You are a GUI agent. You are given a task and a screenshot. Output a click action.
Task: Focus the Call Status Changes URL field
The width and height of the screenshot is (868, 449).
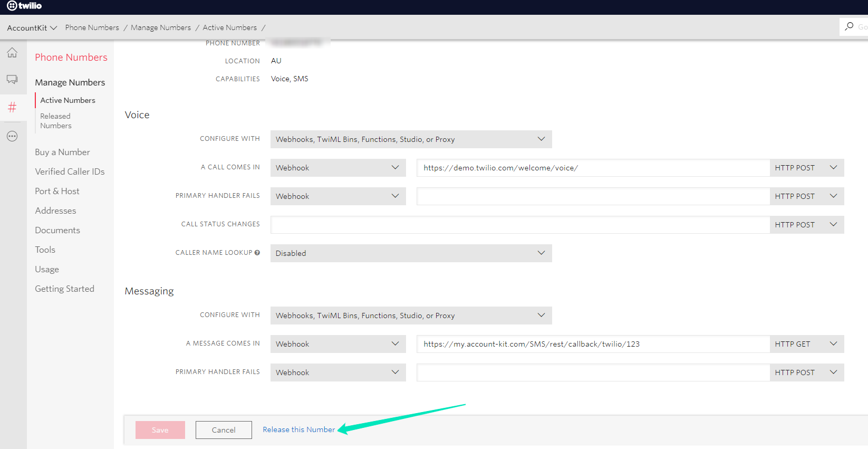click(520, 225)
